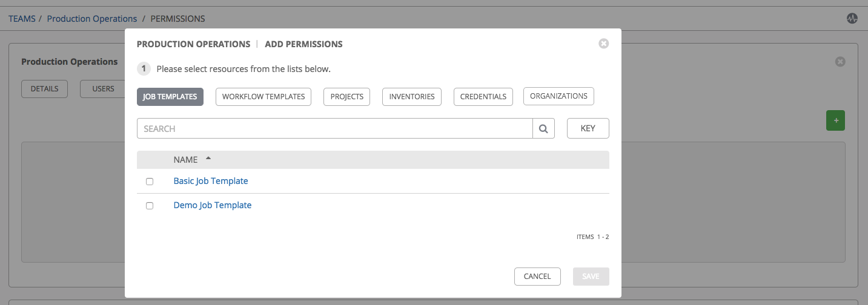Navigate to TEAMS in the breadcrumb

[22, 19]
